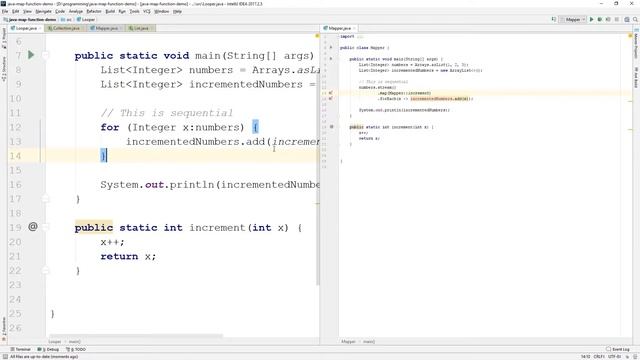The height and width of the screenshot is (360, 640).
Task: Open Search Everywhere magnifier icon
Action: point(636,19)
